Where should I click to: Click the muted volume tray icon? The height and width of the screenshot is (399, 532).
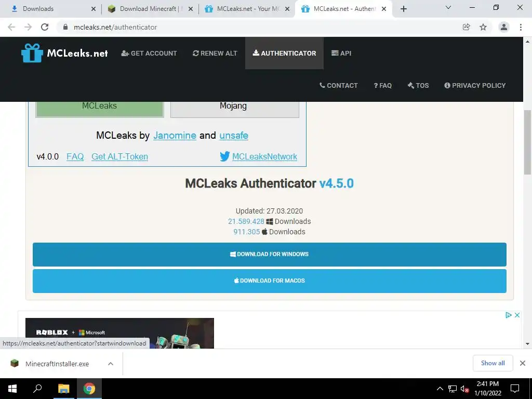pos(464,389)
